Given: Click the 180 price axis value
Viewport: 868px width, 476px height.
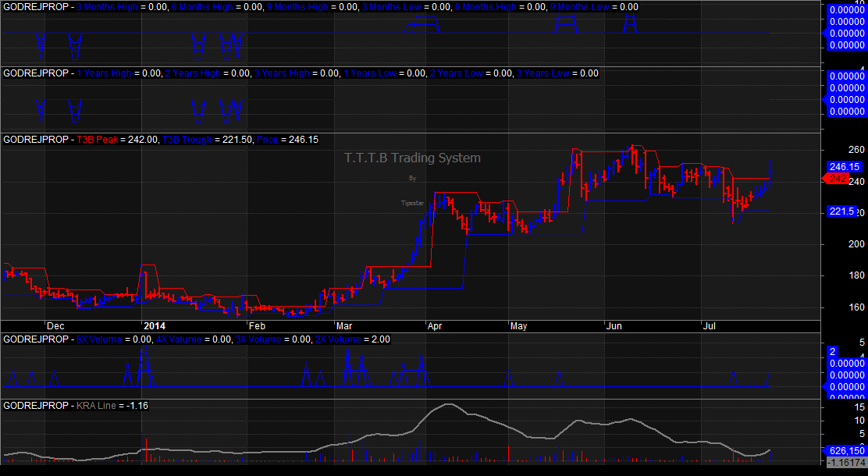Looking at the screenshot, I should click(x=856, y=275).
